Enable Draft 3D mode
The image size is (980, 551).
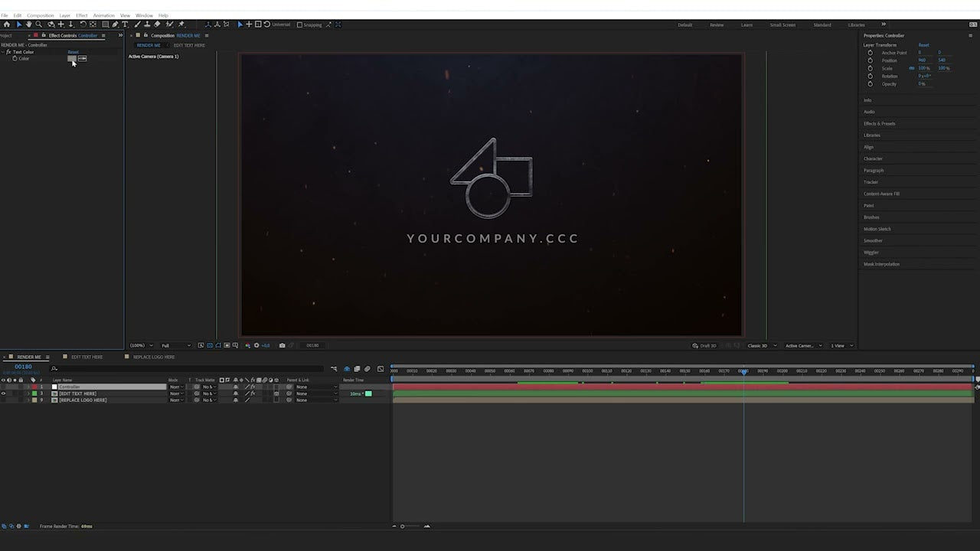point(704,345)
